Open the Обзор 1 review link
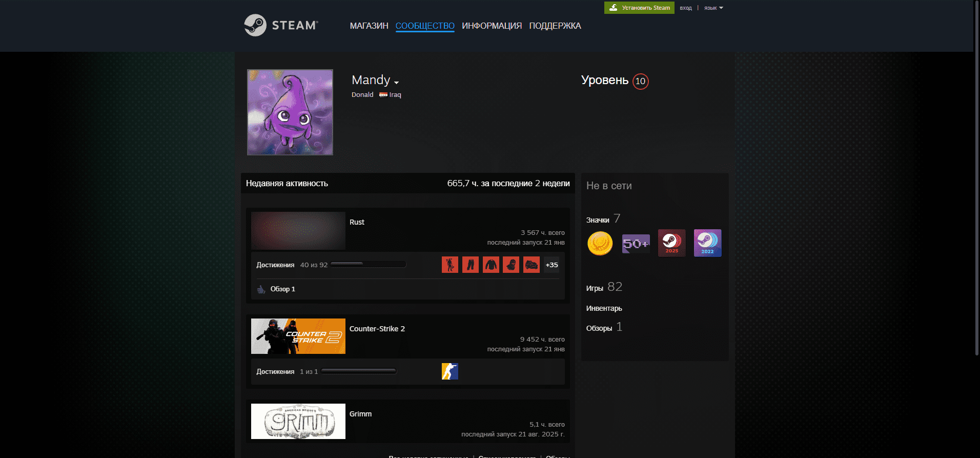980x458 pixels. tap(283, 289)
